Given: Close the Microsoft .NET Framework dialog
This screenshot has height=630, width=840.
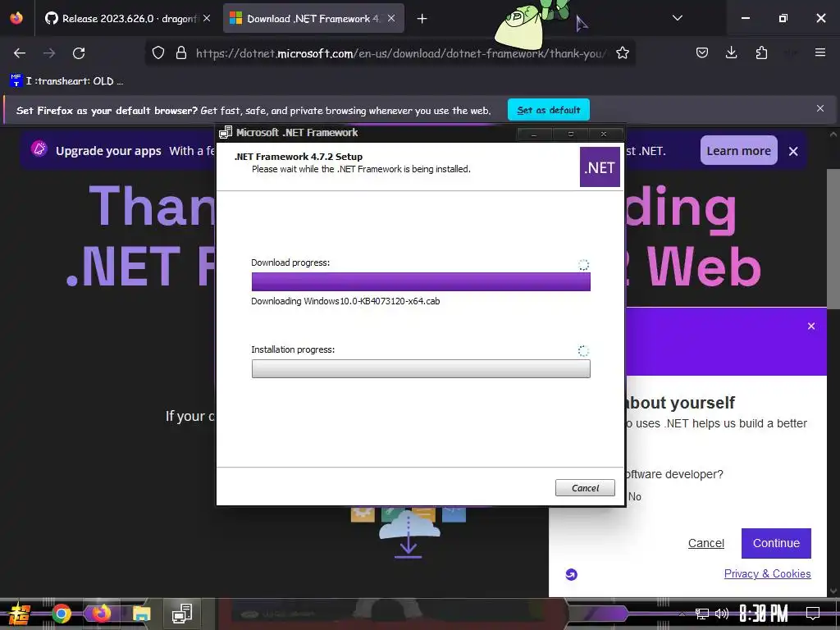Looking at the screenshot, I should (605, 134).
